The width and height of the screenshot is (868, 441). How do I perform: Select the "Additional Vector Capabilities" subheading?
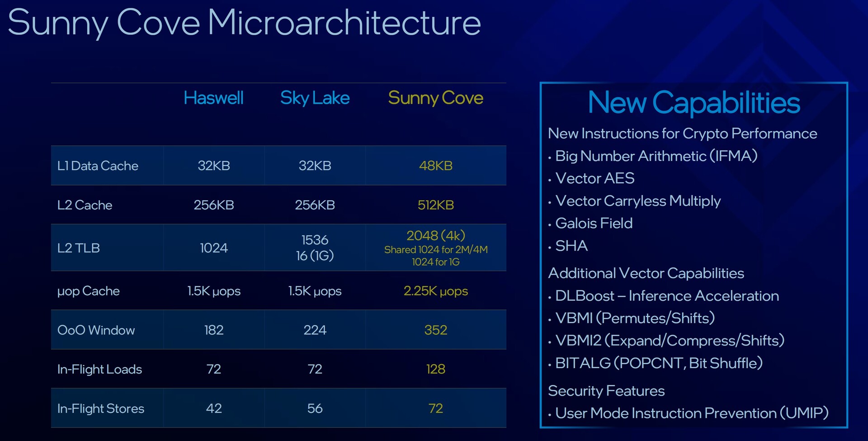click(x=646, y=274)
